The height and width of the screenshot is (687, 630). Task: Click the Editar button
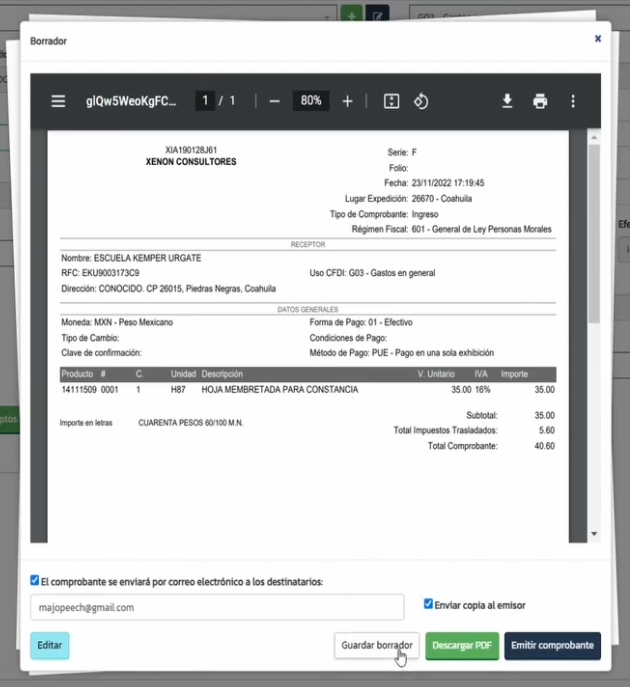tap(50, 646)
